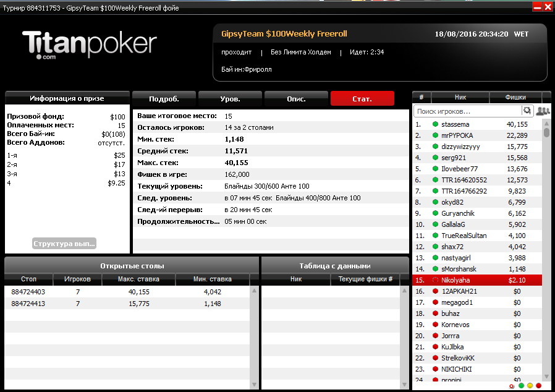
Task: Select player NIKICHIKI in the list
Action: point(477,369)
